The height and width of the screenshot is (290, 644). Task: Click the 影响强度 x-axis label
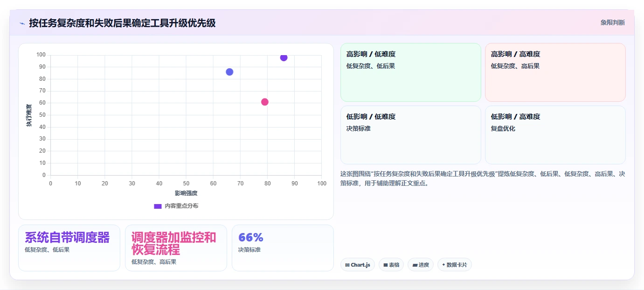tap(186, 193)
